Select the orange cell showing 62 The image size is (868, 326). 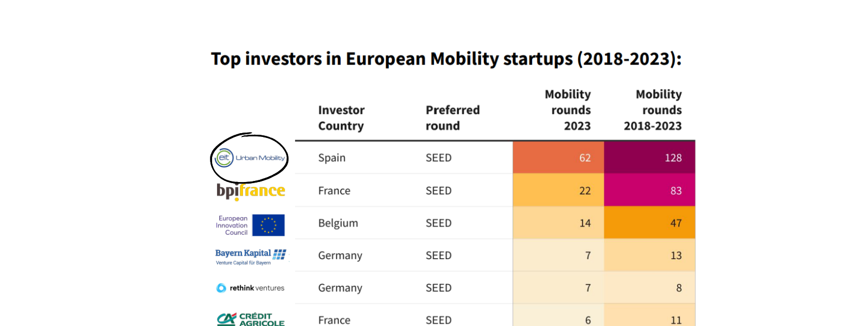(558, 158)
